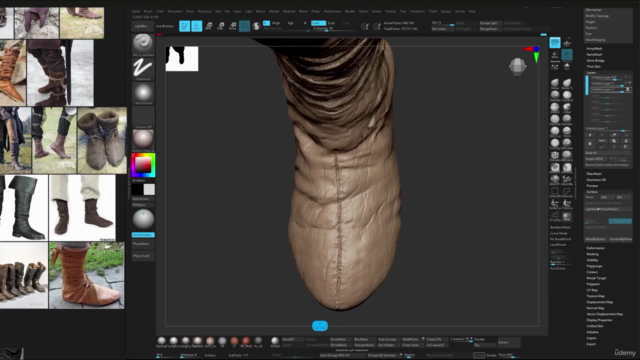This screenshot has height=360, width=640.
Task: Select the SelectRect brush
Action: 555,191
